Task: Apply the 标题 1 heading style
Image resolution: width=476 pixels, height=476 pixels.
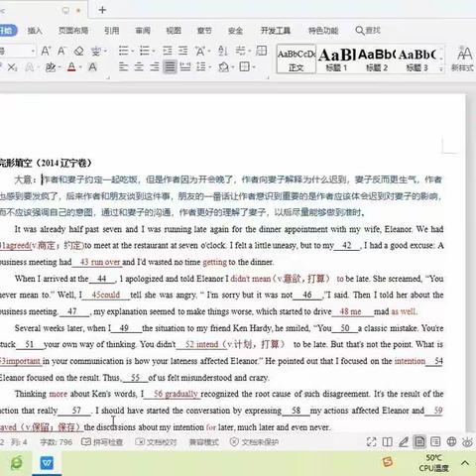Action: tap(336, 59)
